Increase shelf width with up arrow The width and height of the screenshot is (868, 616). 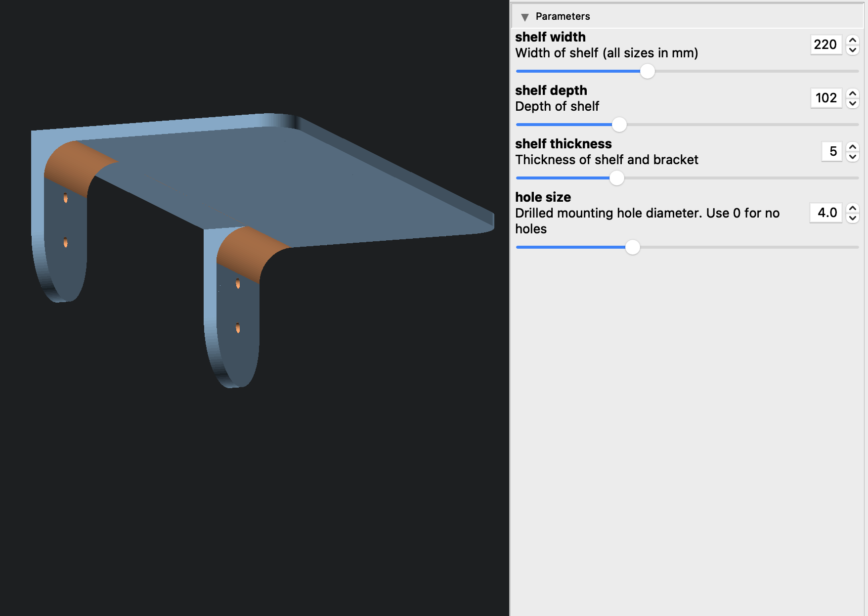click(853, 40)
